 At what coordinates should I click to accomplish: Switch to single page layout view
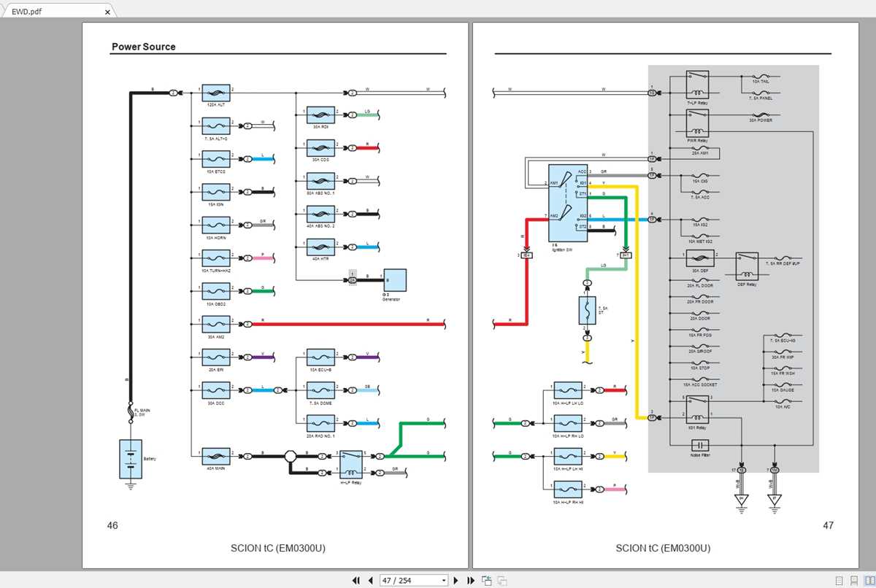[x=838, y=581]
